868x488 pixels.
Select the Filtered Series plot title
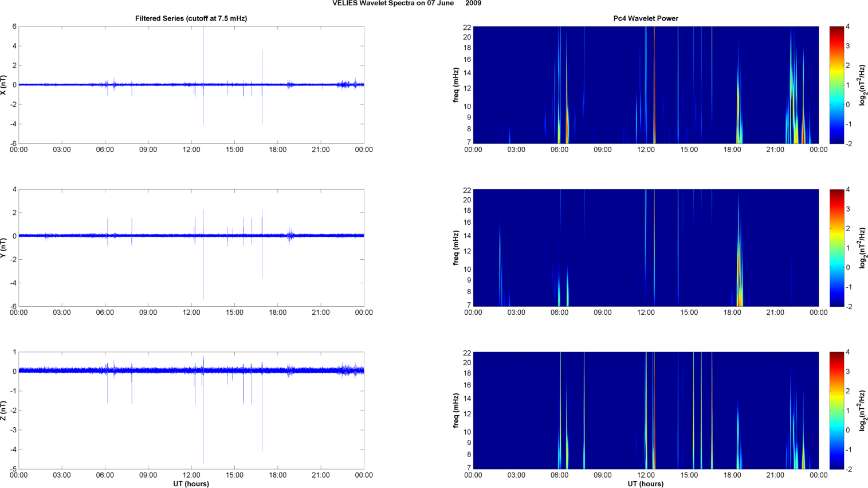click(191, 18)
